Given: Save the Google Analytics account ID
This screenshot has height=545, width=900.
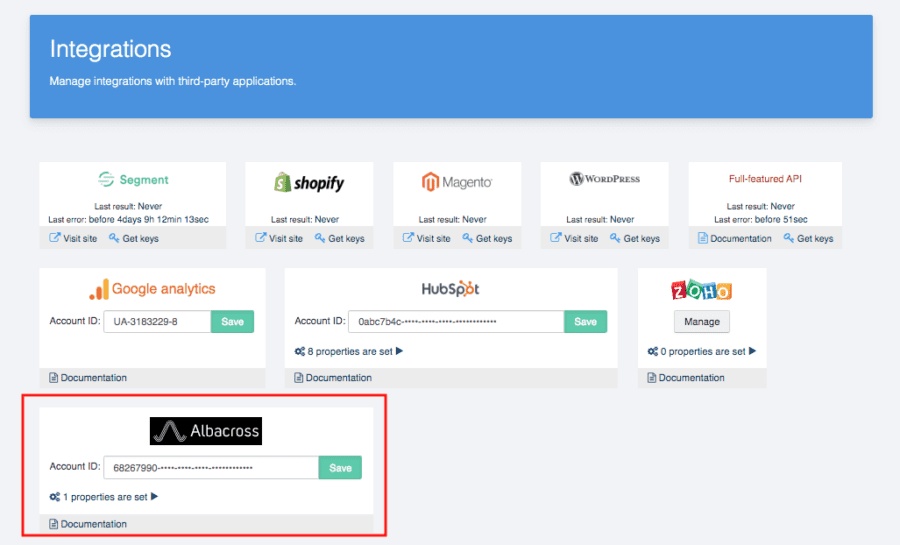Looking at the screenshot, I should (233, 321).
